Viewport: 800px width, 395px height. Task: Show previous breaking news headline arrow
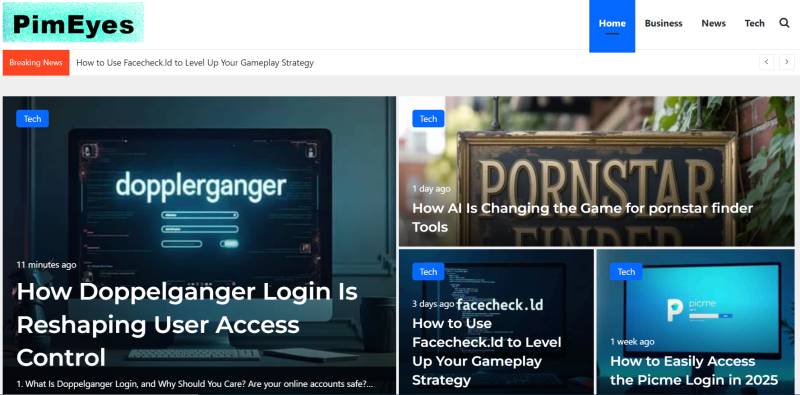tap(766, 62)
